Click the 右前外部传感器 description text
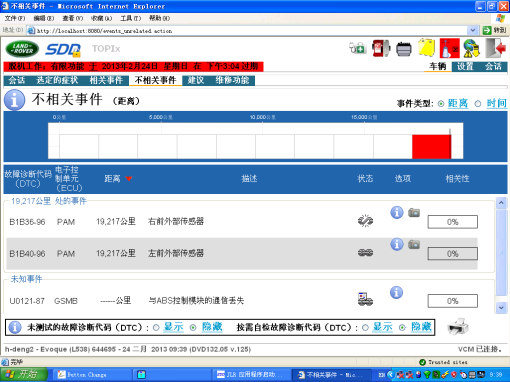 (176, 221)
